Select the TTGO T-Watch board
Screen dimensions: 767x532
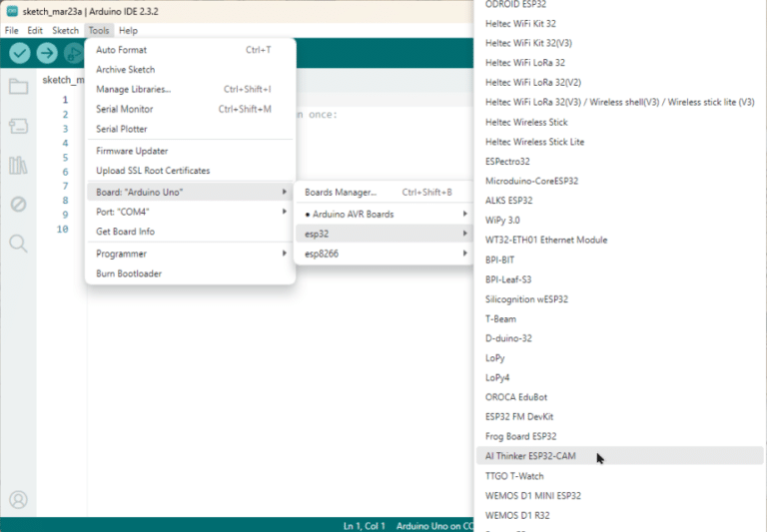tap(514, 476)
